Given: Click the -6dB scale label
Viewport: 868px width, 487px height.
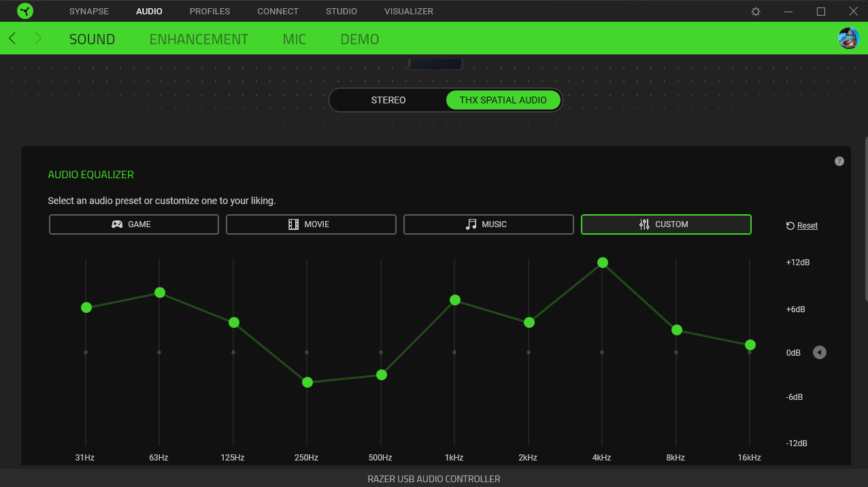Looking at the screenshot, I should pyautogui.click(x=795, y=397).
